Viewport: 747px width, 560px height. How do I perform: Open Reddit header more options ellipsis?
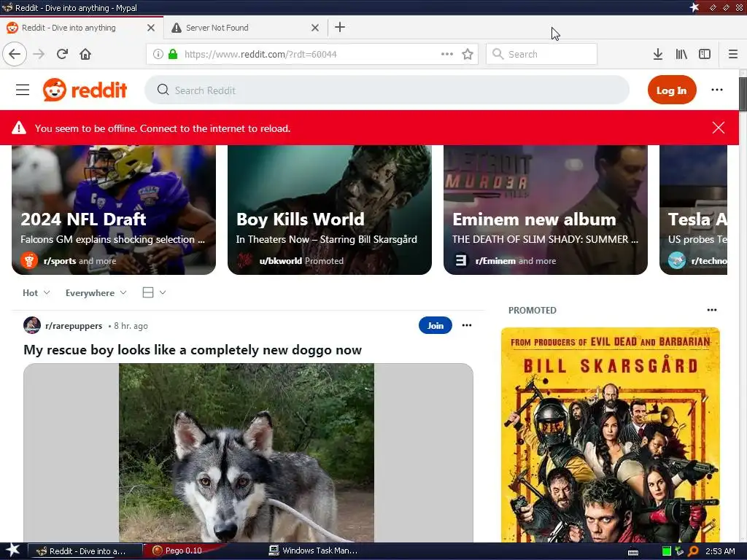717,90
